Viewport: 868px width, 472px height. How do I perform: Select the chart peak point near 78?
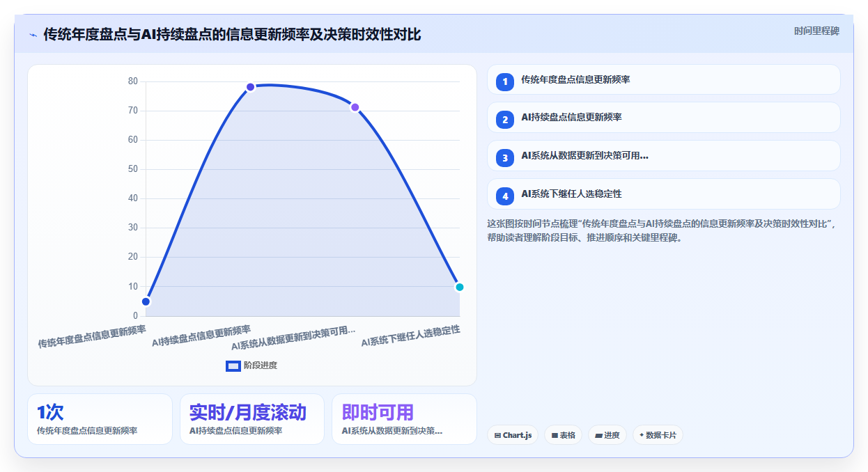click(x=250, y=87)
